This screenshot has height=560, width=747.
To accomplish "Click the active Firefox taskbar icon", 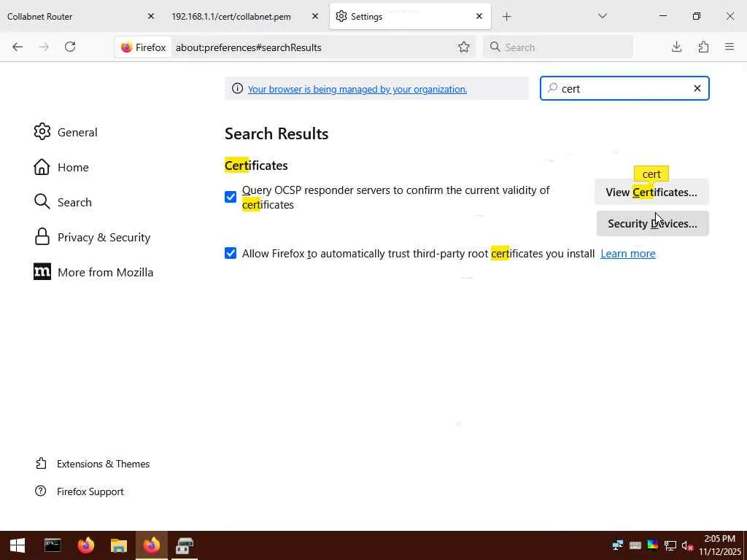I will (152, 545).
